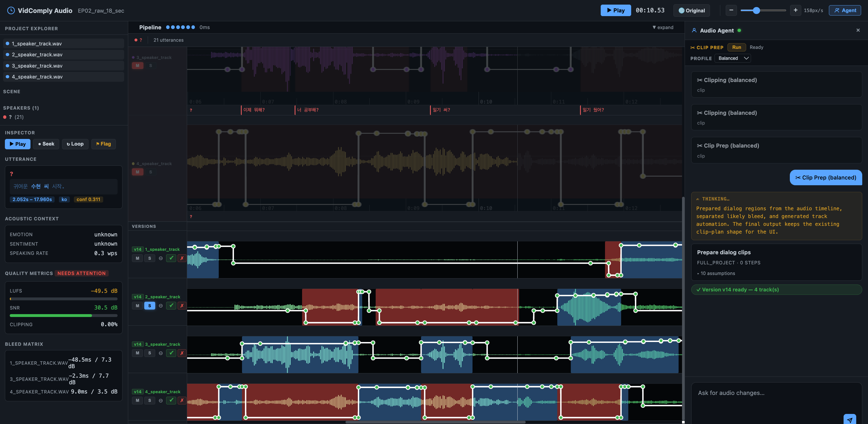This screenshot has width=868, height=424.
Task: Click the minus-circle icon on 3_speaker_track version
Action: click(161, 353)
